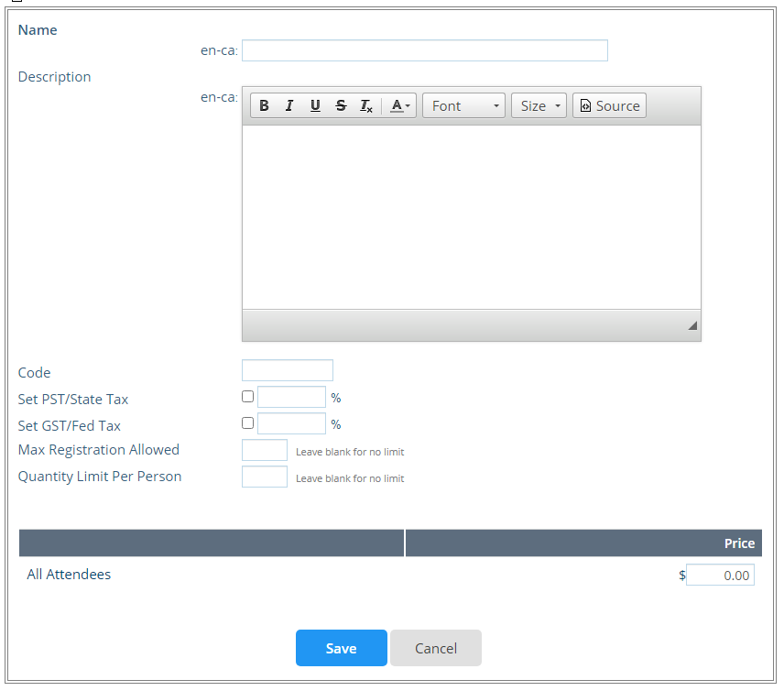
Task: Click the editor resize handle
Action: (x=691, y=326)
